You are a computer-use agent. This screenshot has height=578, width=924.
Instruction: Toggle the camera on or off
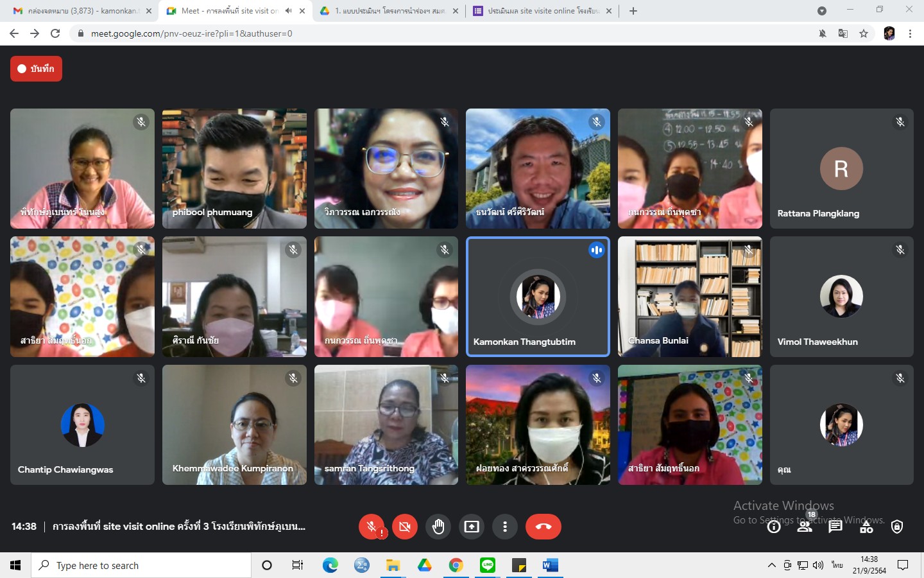point(404,527)
